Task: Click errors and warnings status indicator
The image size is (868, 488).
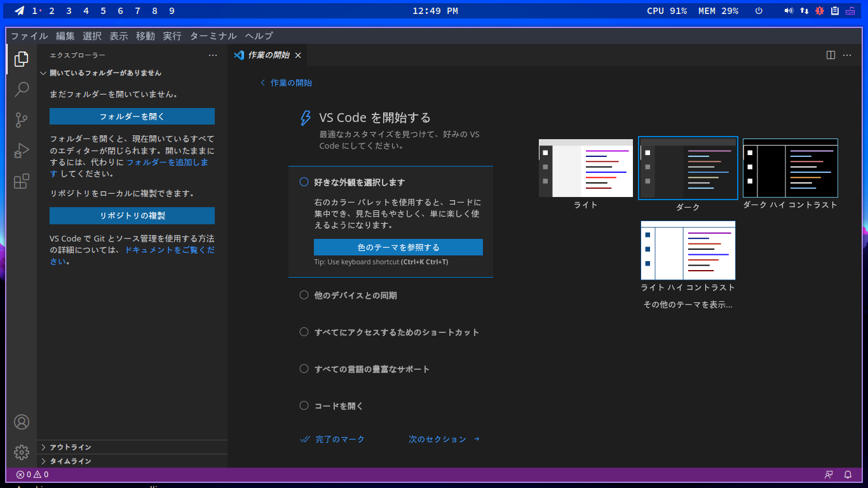Action: pyautogui.click(x=32, y=475)
